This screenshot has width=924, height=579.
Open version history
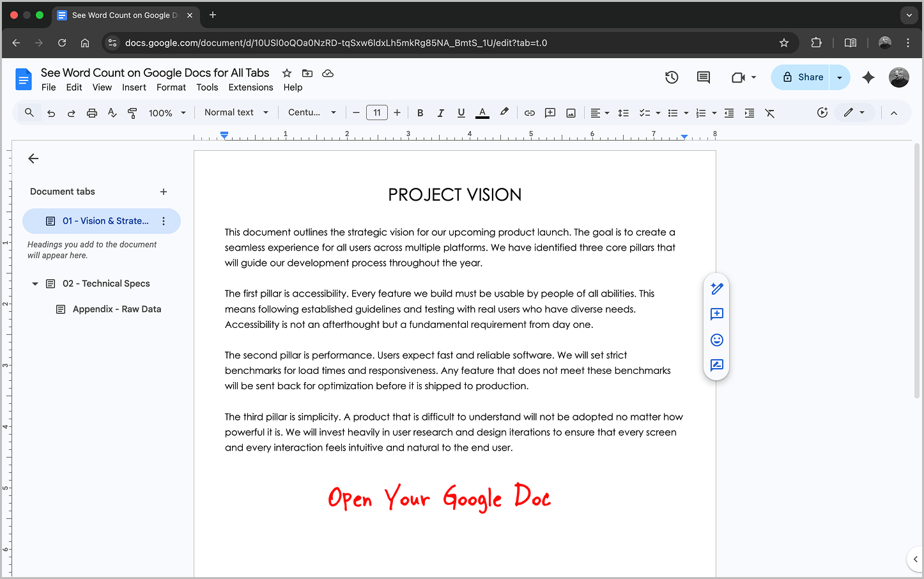point(672,77)
